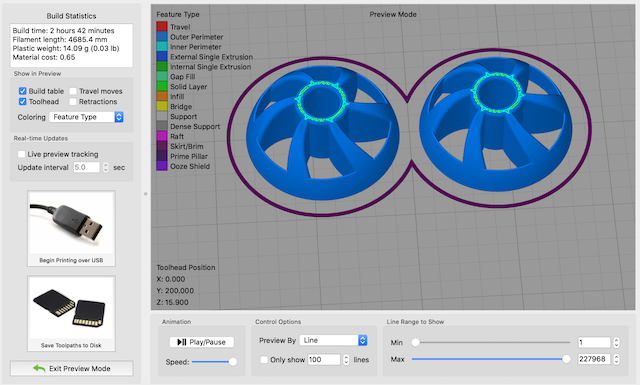This screenshot has width=640, height=385.
Task: Click the Y: 200.000 toolhead value
Action: click(175, 290)
